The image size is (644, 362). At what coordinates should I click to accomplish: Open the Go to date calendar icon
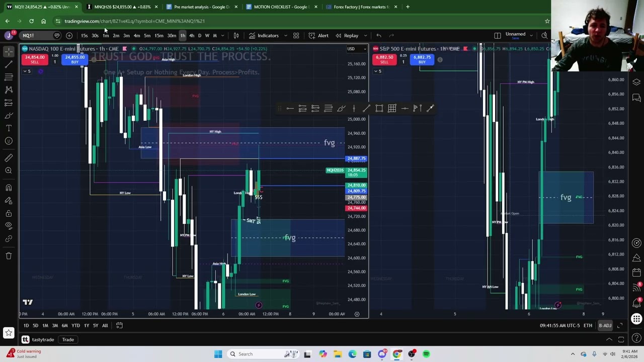[119, 325]
